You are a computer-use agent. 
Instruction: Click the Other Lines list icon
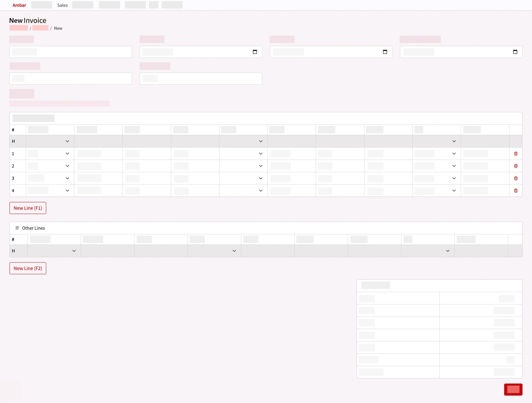click(x=17, y=228)
